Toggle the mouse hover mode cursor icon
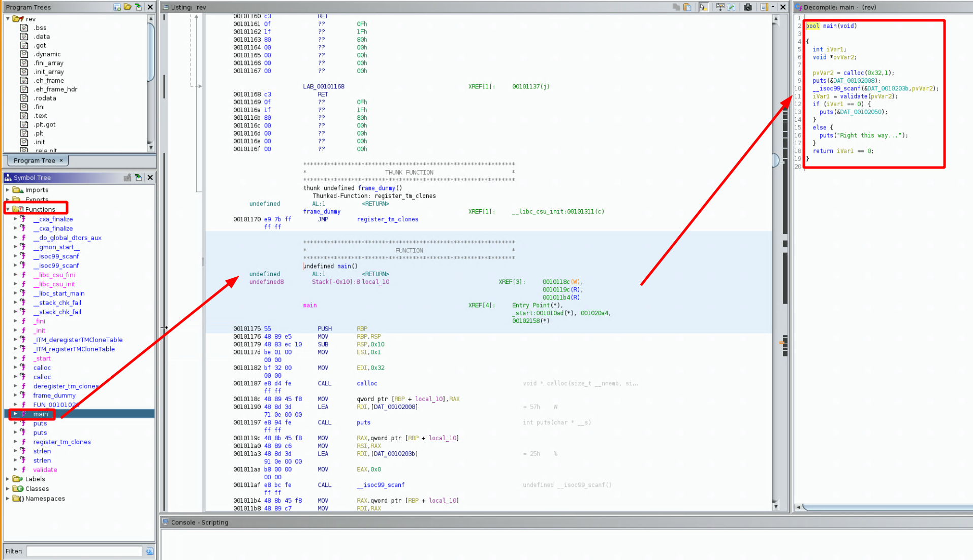973x560 pixels. pos(703,7)
